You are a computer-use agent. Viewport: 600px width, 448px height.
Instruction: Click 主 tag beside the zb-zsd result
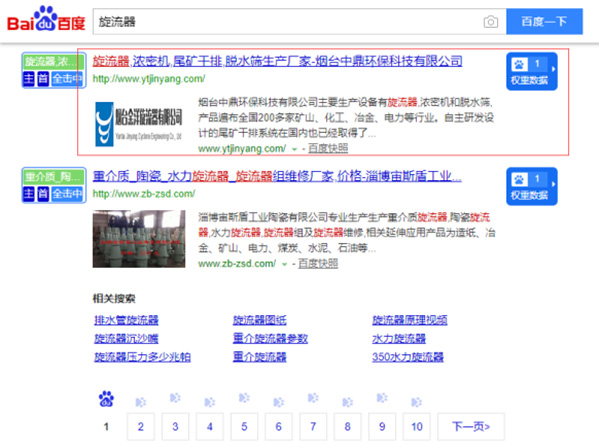click(x=29, y=194)
